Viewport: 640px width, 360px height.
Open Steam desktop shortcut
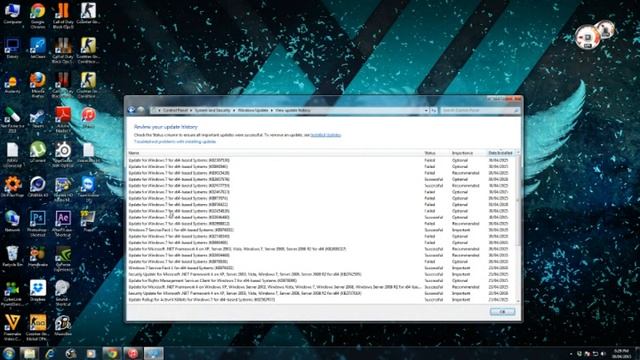[38, 118]
